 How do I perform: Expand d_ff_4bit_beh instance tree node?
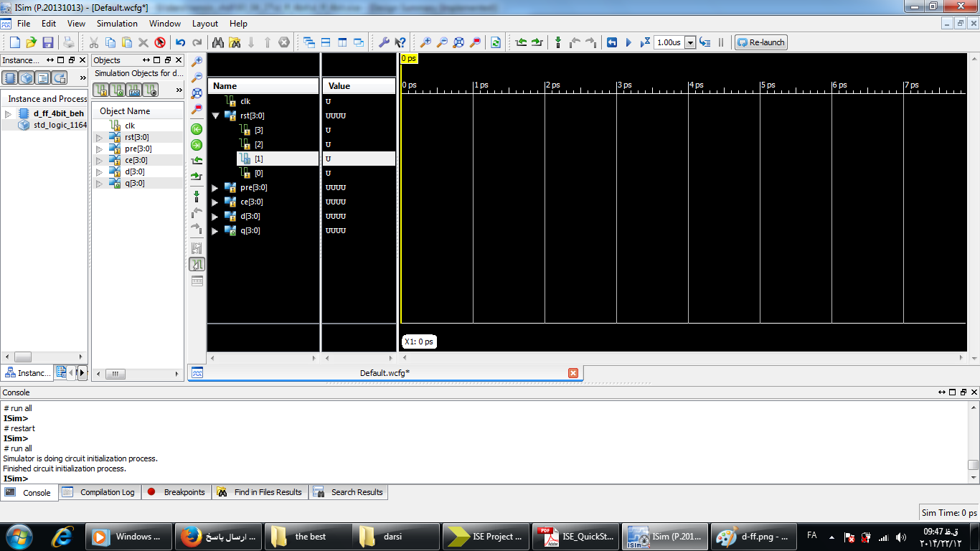(x=8, y=113)
